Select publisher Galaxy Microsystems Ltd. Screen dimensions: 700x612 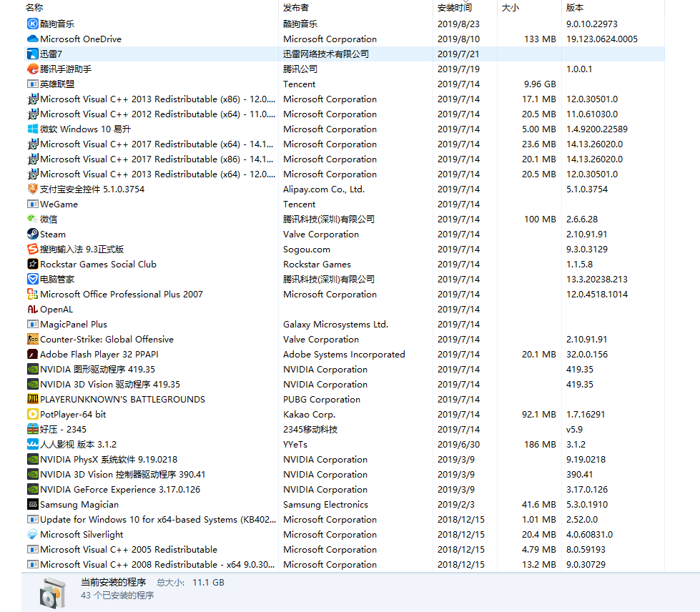[x=336, y=325]
